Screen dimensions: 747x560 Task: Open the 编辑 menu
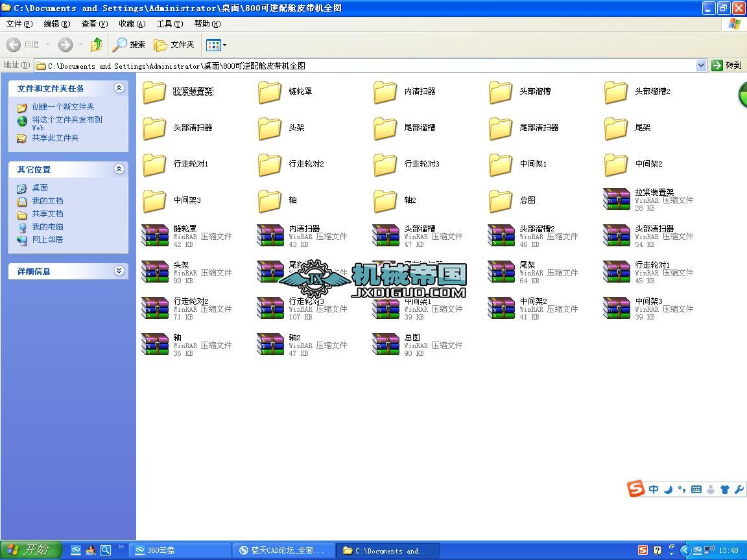point(56,24)
